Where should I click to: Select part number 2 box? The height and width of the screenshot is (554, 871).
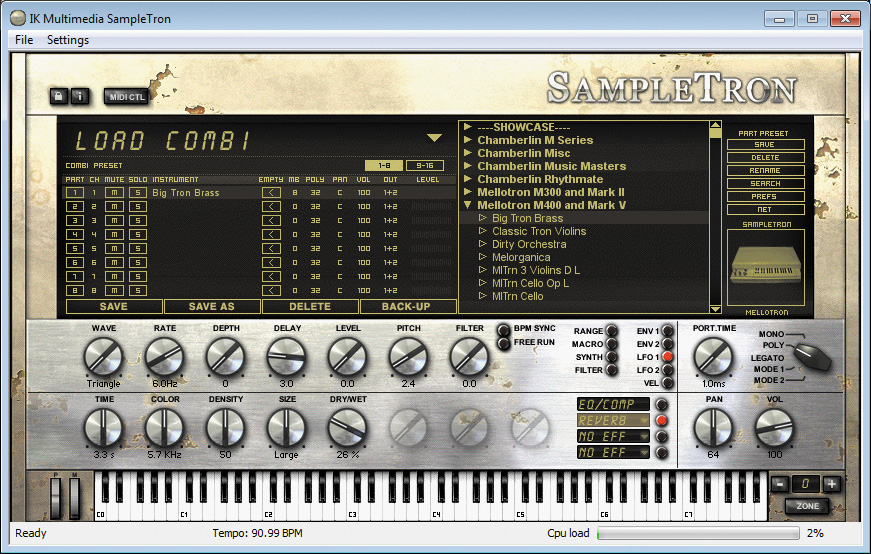(74, 207)
